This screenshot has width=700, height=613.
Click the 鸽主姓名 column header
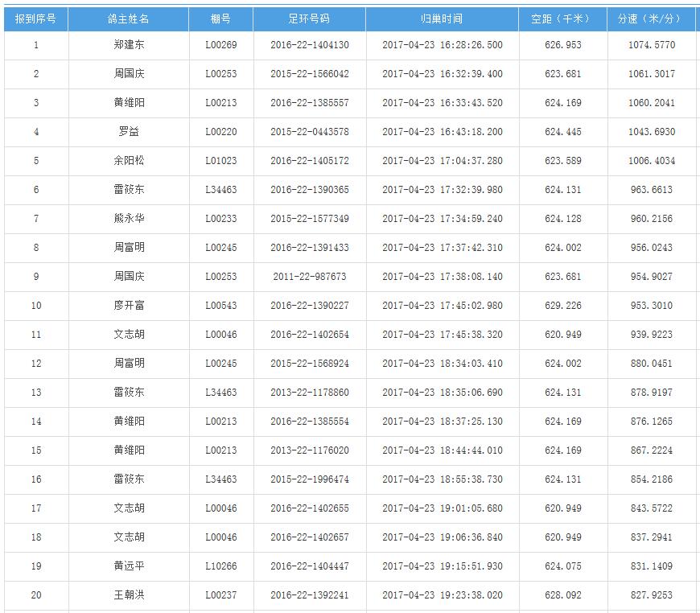pos(129,19)
